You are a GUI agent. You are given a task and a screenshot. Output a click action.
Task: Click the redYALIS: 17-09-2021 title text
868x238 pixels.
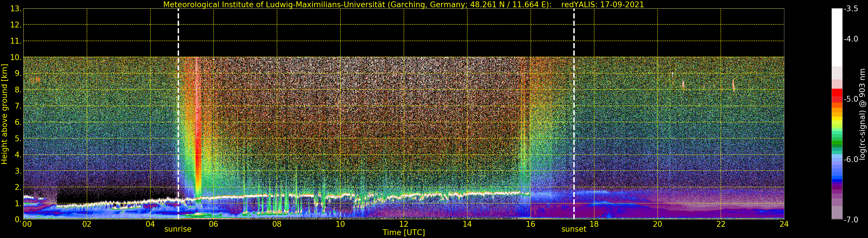click(602, 5)
